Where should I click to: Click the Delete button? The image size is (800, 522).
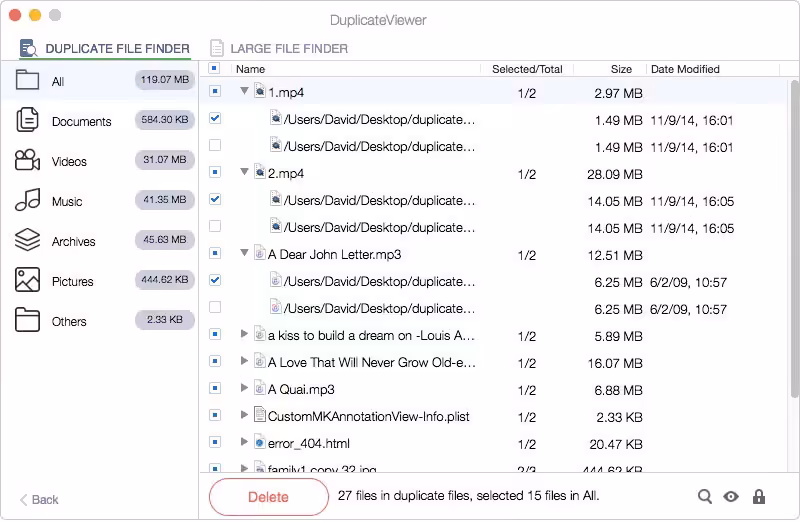(x=269, y=496)
